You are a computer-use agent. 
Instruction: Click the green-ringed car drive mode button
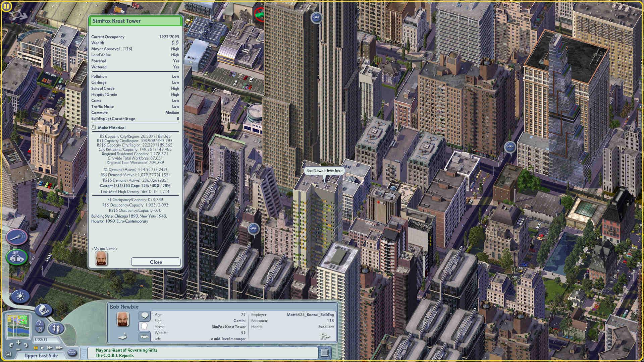point(16,257)
